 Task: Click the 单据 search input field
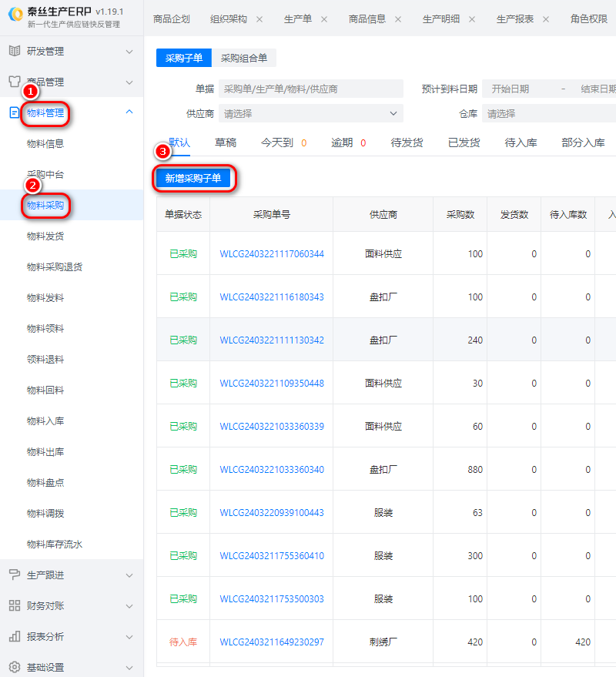pyautogui.click(x=310, y=89)
